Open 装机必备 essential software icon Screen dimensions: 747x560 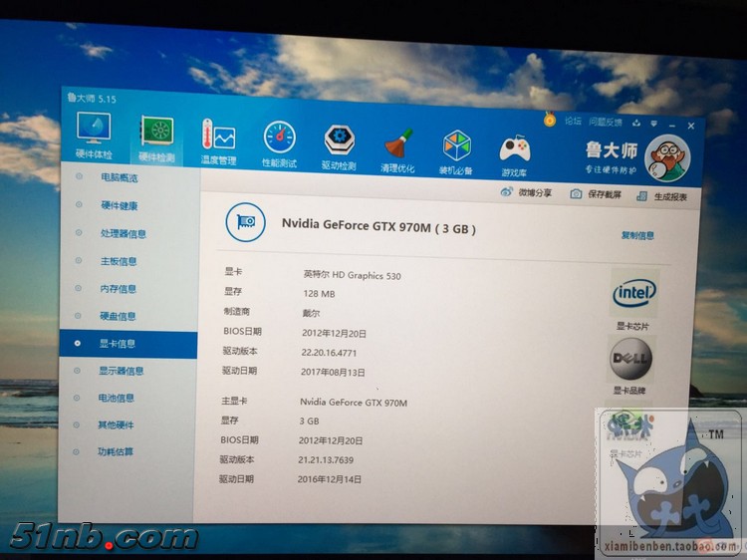pos(456,148)
